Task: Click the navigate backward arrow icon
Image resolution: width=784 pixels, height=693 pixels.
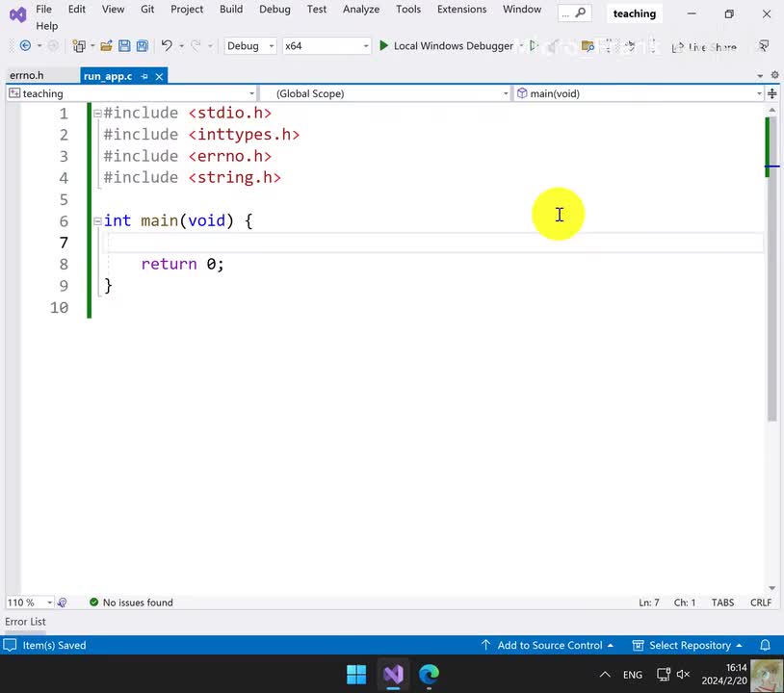Action: pyautogui.click(x=25, y=46)
